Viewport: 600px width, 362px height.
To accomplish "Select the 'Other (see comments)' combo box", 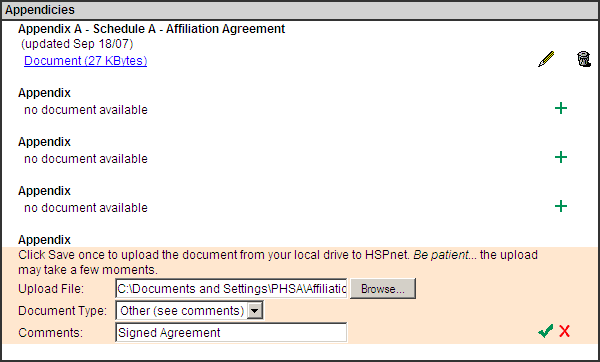I will point(189,311).
